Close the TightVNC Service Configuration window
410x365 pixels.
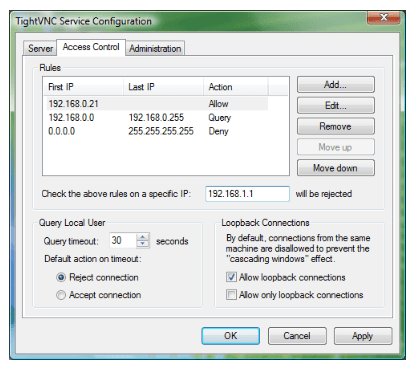pyautogui.click(x=383, y=17)
